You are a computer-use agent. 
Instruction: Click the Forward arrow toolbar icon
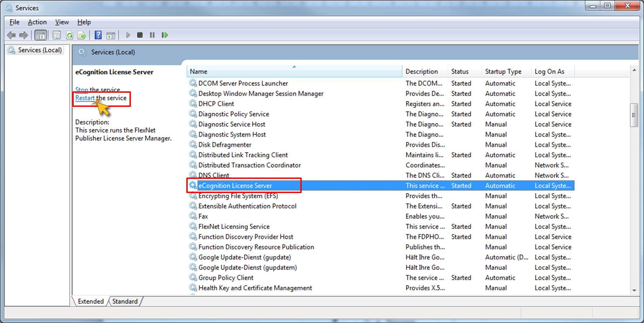click(x=24, y=35)
